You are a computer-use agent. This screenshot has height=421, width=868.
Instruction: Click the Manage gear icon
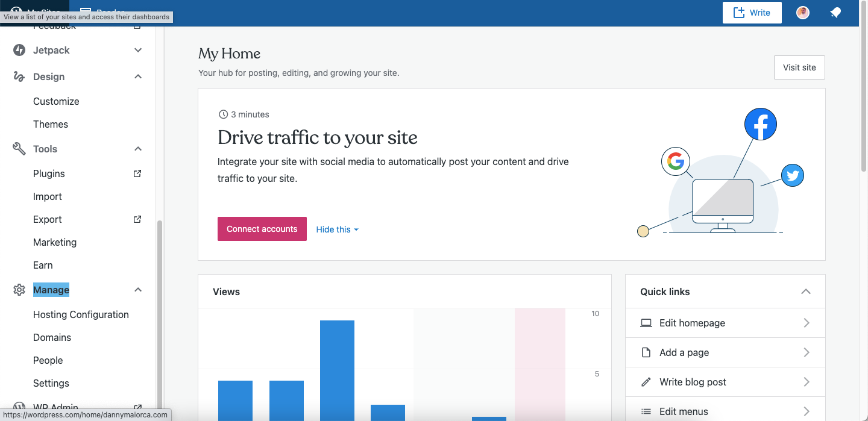pos(19,290)
